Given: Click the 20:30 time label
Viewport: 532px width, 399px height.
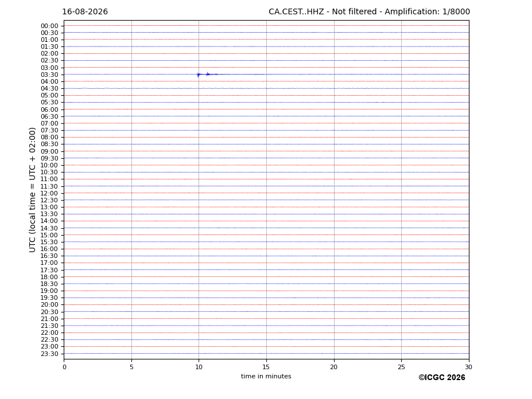Looking at the screenshot, I should point(49,312).
